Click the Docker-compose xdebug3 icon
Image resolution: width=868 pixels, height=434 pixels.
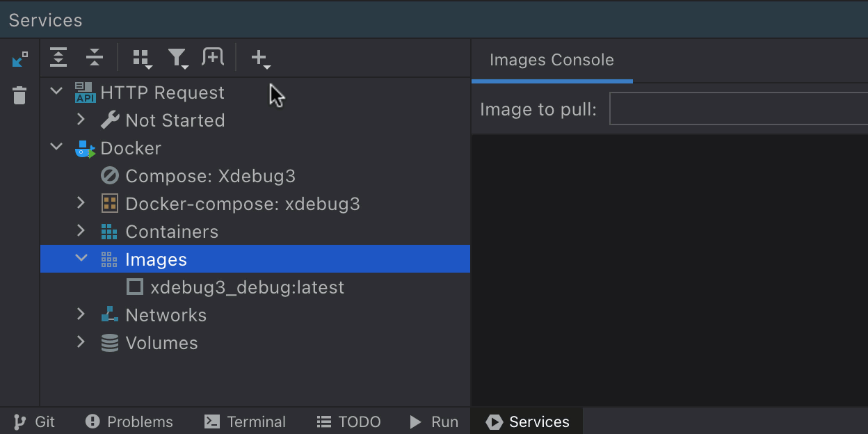point(110,204)
